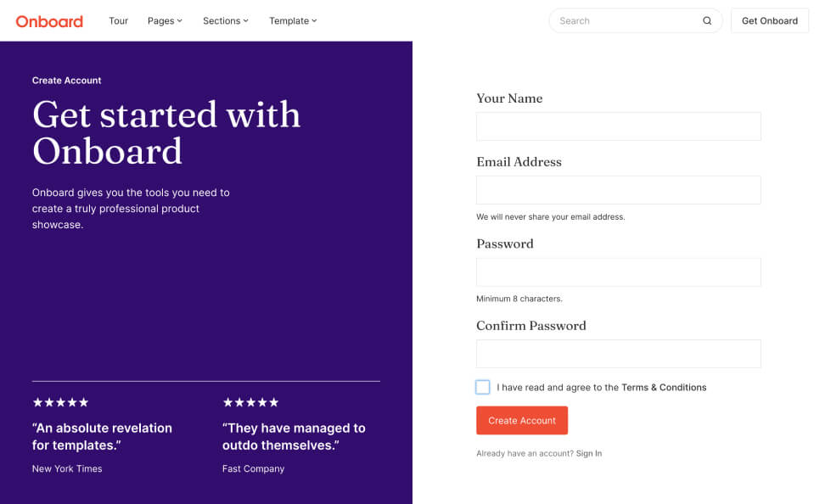Click the Fast Company testimonial quote

pos(294,436)
